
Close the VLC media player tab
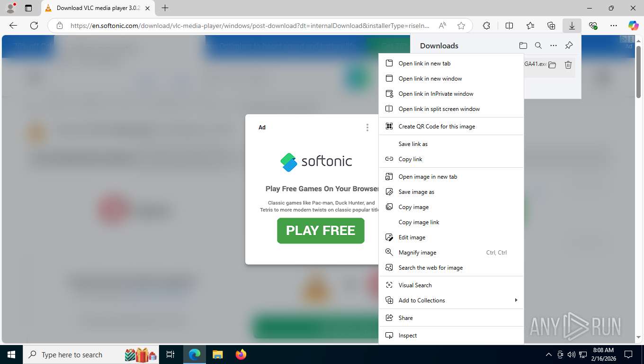148,8
